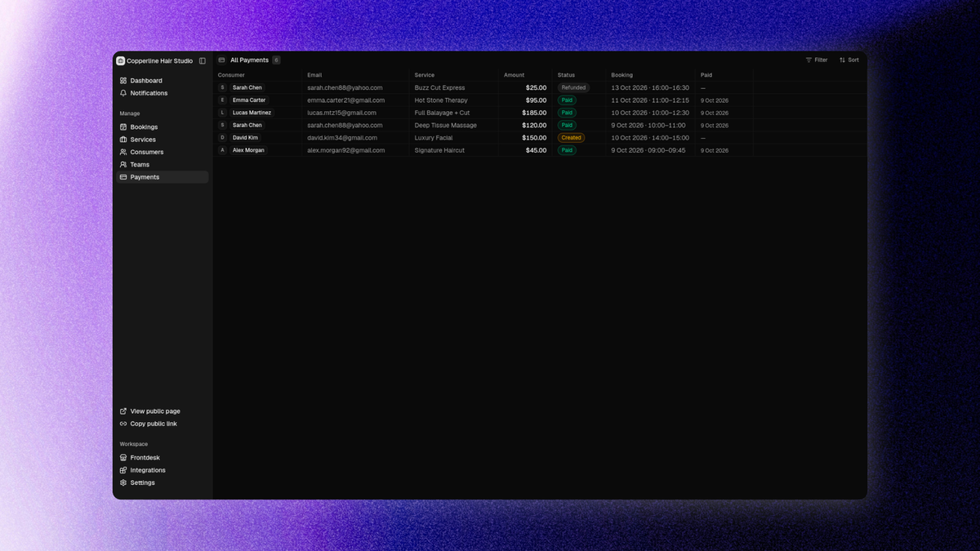Open Integrations icon in sidebar
This screenshot has width=980, height=551.
click(123, 470)
